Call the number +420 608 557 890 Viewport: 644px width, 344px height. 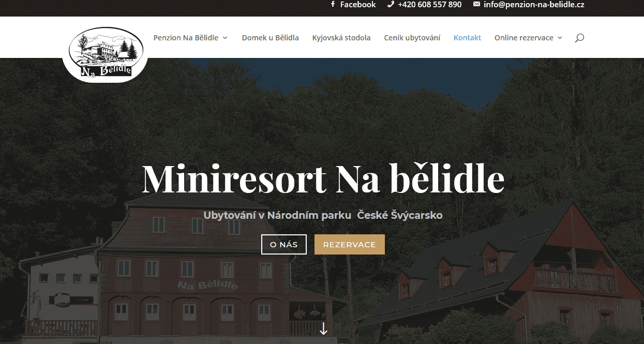[x=430, y=5]
